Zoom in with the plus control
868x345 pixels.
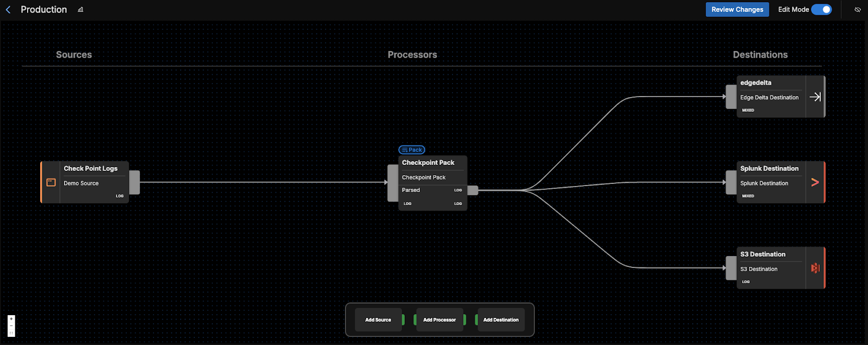coord(11,319)
